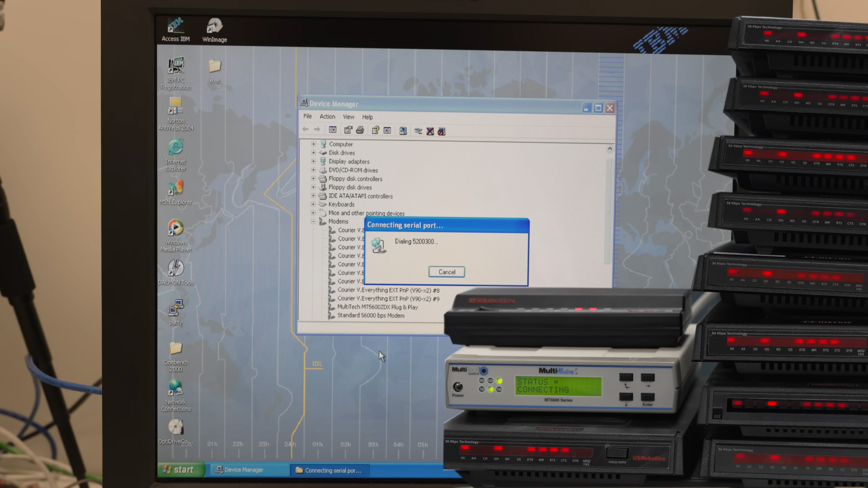Viewport: 868px width, 488px height.
Task: Toggle the Show/Hide console tree icon
Action: pos(332,130)
